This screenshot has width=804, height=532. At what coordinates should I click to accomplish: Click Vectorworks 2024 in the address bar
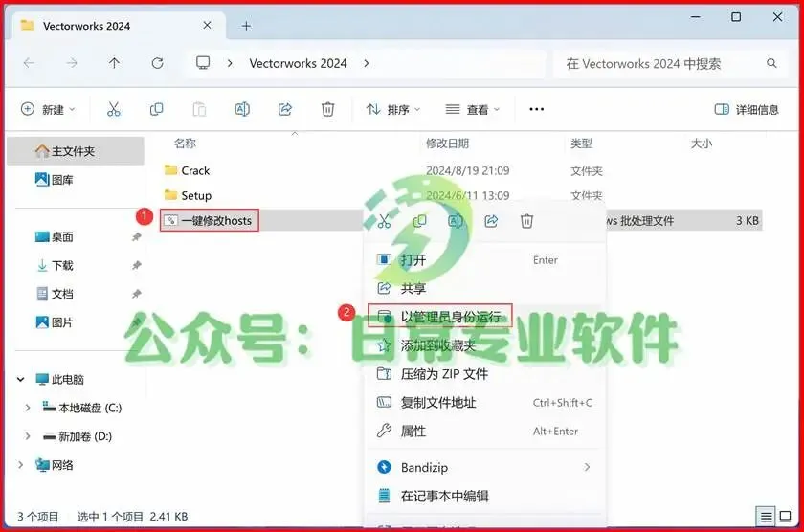click(x=298, y=63)
